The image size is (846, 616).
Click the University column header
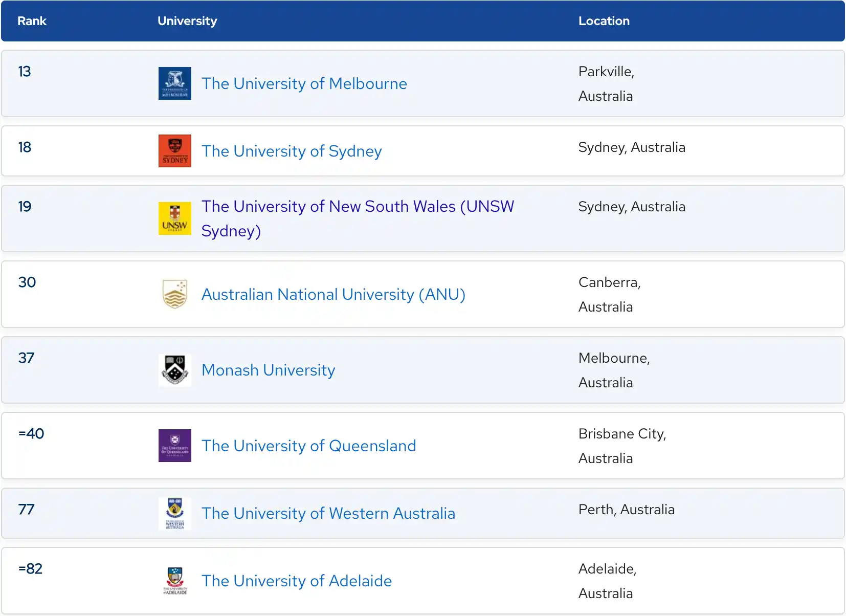[x=187, y=21]
